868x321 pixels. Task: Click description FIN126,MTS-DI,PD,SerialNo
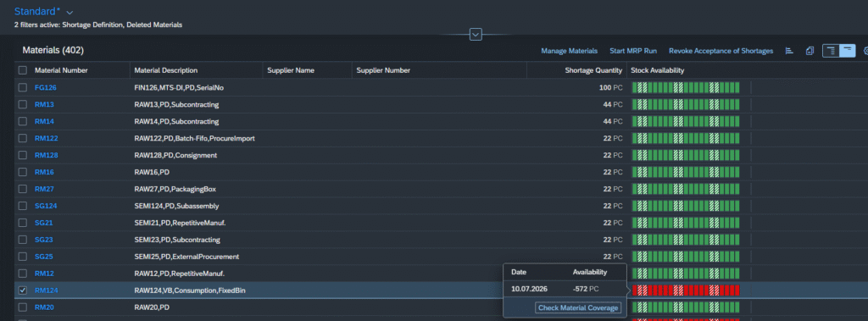pos(179,87)
